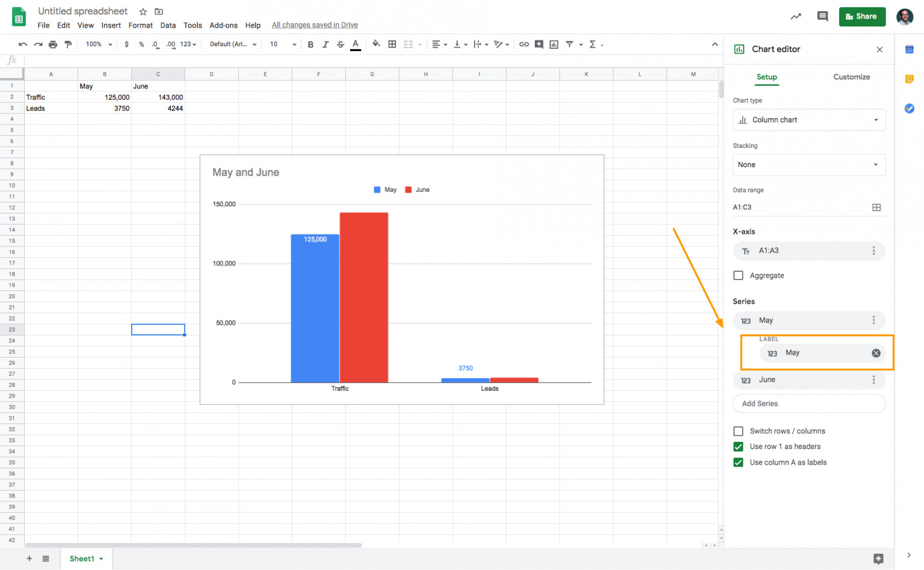This screenshot has width=924, height=570.
Task: Open the Column chart type dropdown
Action: (x=809, y=120)
